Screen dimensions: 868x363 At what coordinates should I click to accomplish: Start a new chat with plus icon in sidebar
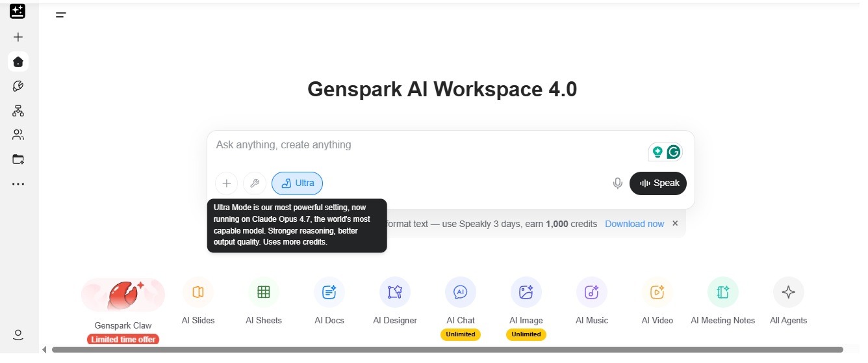coord(18,37)
